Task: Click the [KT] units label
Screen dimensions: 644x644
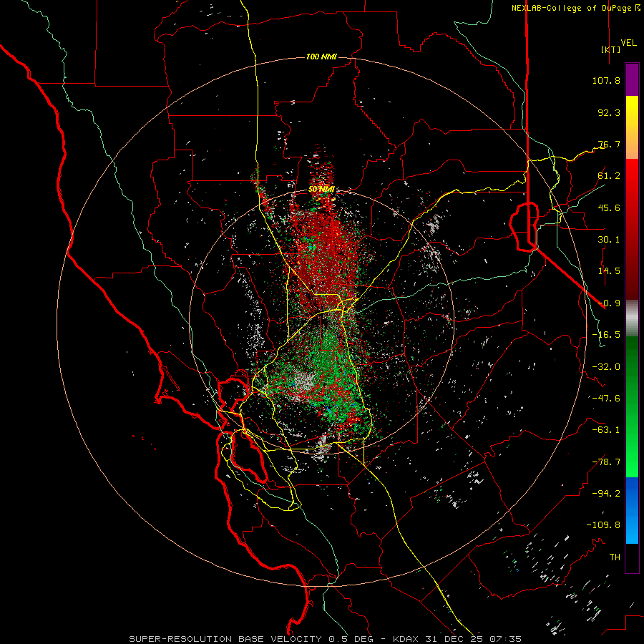Action: (x=610, y=49)
